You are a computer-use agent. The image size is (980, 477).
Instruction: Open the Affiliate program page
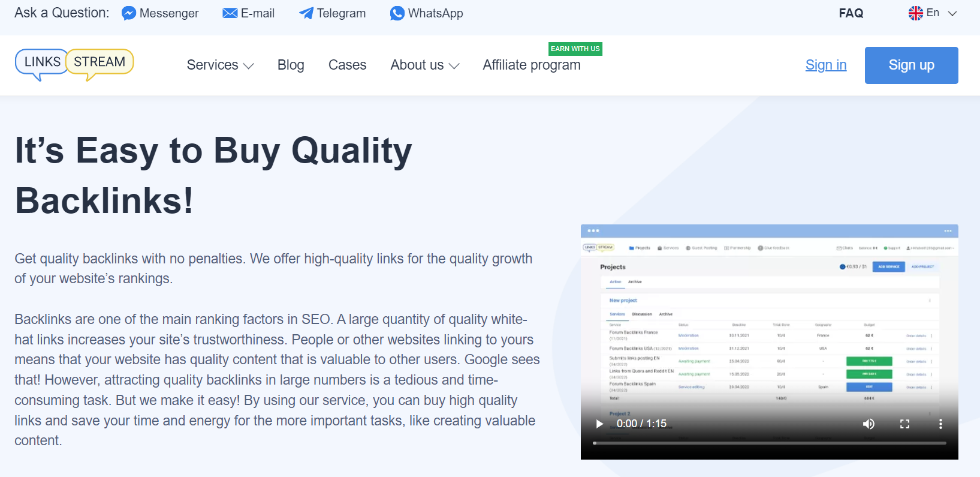pos(531,65)
